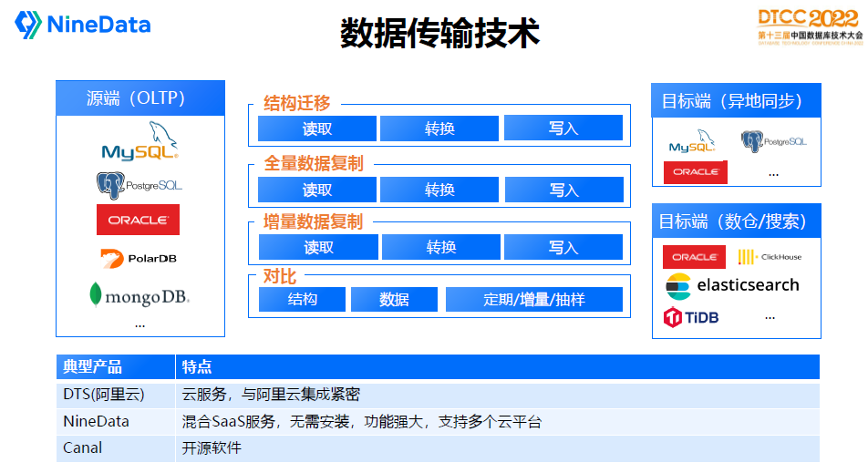Click the 结构迁移 section title

coord(296,103)
